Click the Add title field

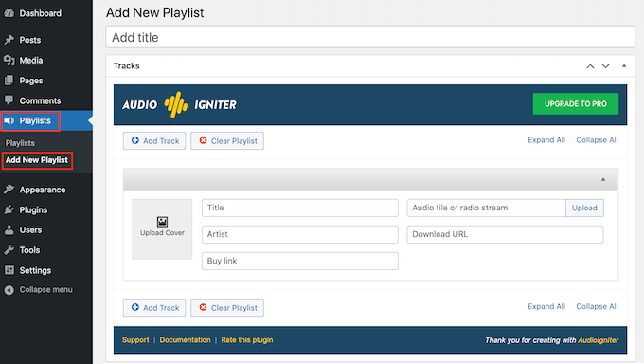click(x=370, y=37)
